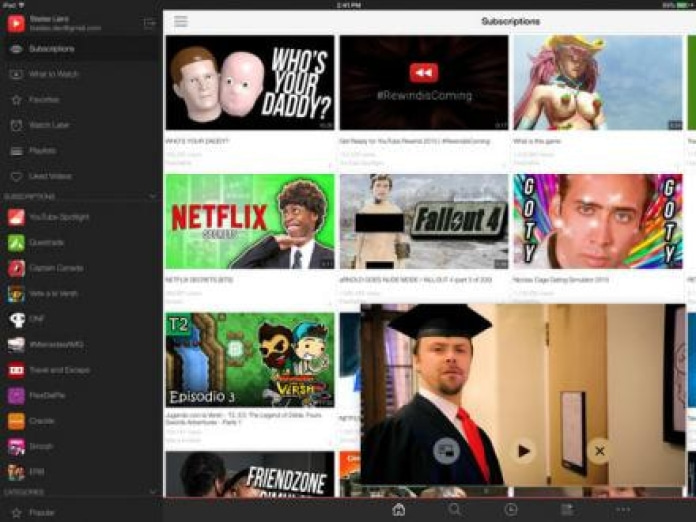This screenshot has width=696, height=522.
Task: Open the Netflix Secrets video title text
Action: [x=199, y=280]
